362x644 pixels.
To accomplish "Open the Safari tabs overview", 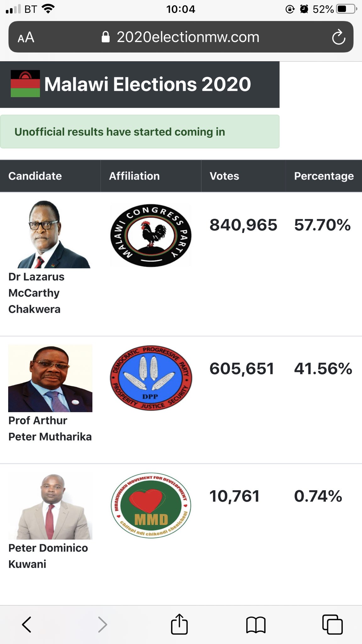I will 332,624.
